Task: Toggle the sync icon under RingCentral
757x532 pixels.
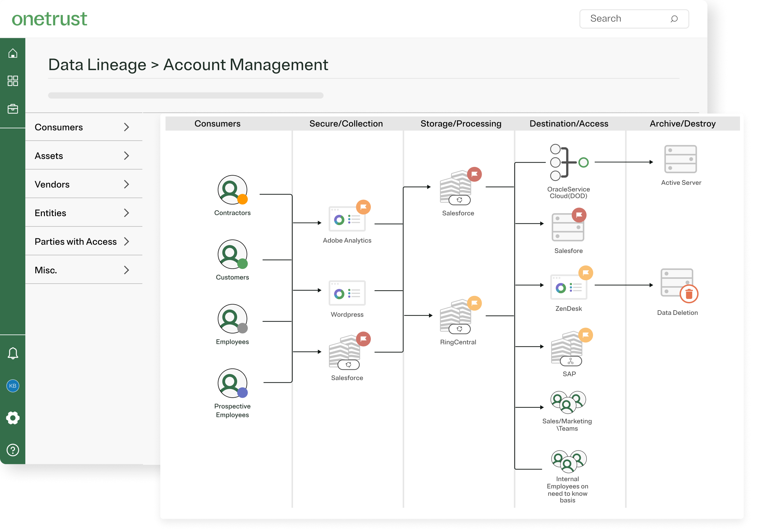Action: tap(459, 329)
